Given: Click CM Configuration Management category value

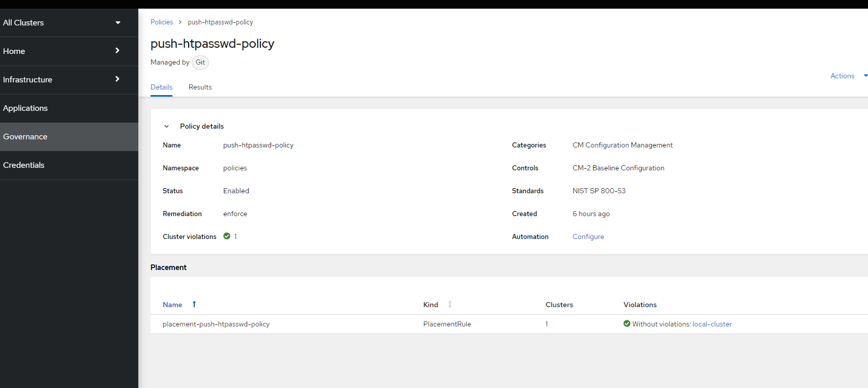Looking at the screenshot, I should 622,145.
